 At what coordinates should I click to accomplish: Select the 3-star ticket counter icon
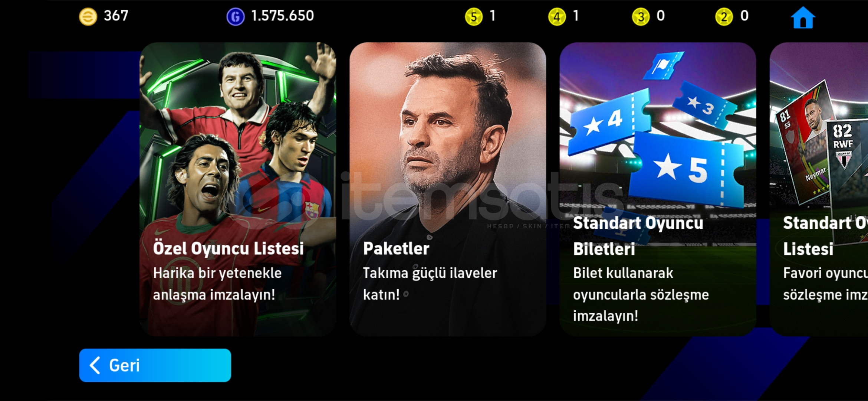coord(641,17)
